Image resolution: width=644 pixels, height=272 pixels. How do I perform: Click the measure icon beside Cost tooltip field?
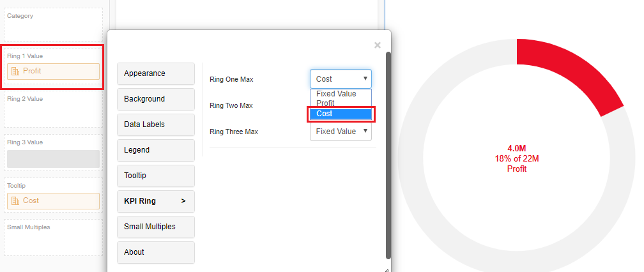point(16,200)
